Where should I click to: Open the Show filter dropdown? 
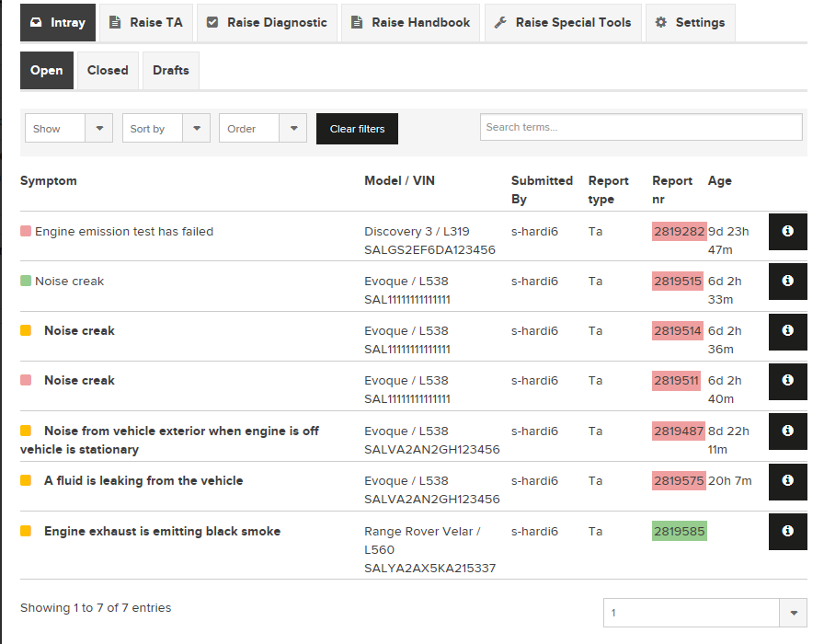[x=69, y=128]
